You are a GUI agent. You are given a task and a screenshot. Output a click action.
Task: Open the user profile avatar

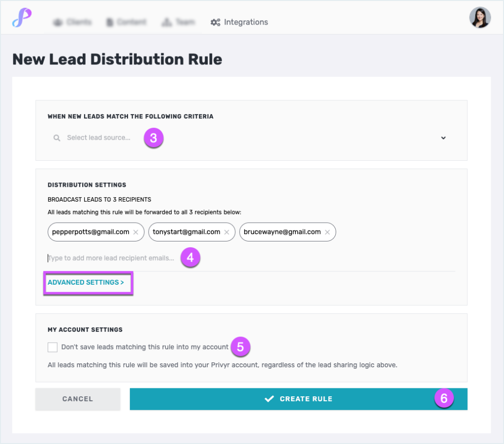click(x=480, y=17)
